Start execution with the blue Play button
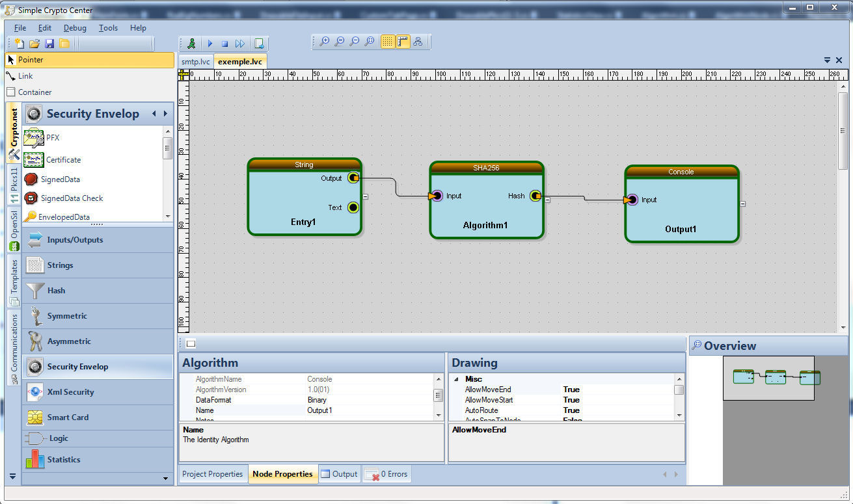The image size is (853, 504). point(210,44)
